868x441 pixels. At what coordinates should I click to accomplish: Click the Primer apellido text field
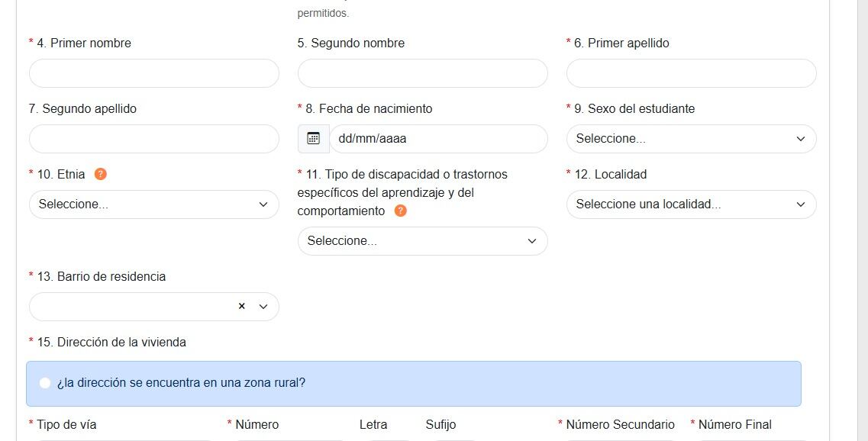691,73
